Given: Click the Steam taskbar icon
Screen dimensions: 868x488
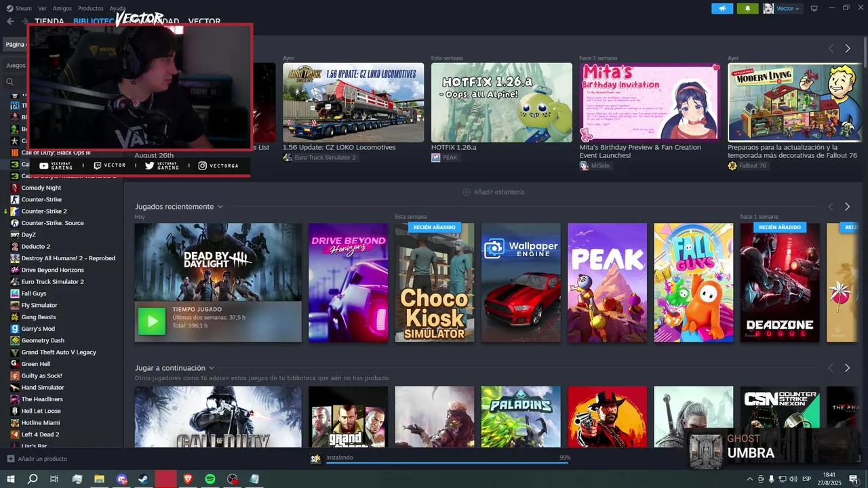Looking at the screenshot, I should 144,479.
